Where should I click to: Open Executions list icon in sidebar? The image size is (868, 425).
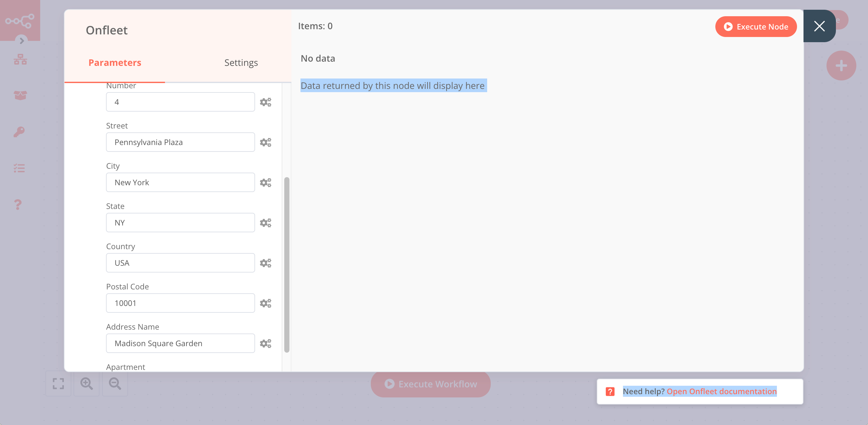click(19, 168)
